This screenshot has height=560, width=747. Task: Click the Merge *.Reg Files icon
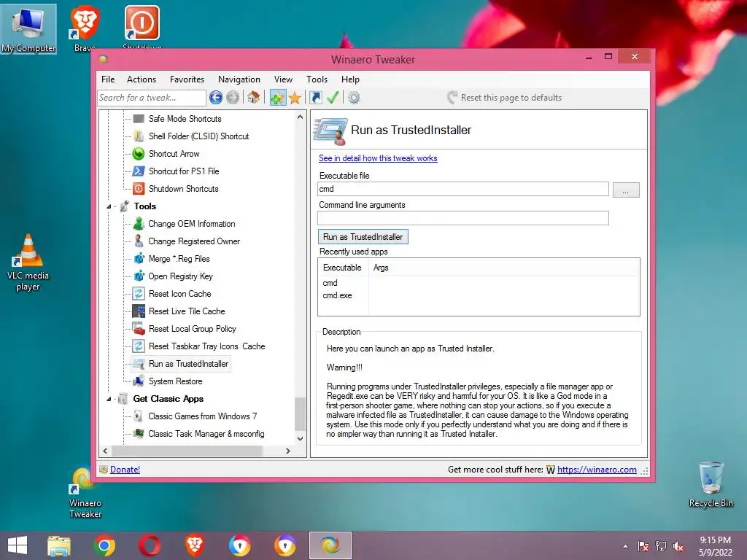139,259
